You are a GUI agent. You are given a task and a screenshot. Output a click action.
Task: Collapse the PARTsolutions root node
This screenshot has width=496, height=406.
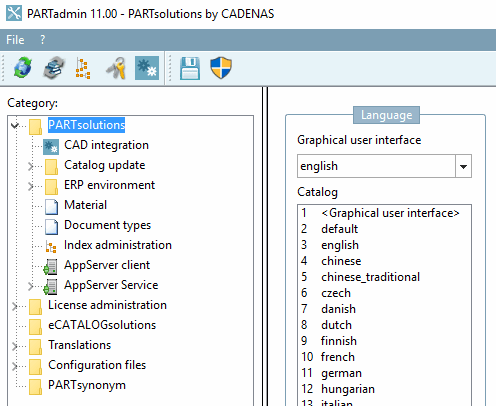pos(14,126)
